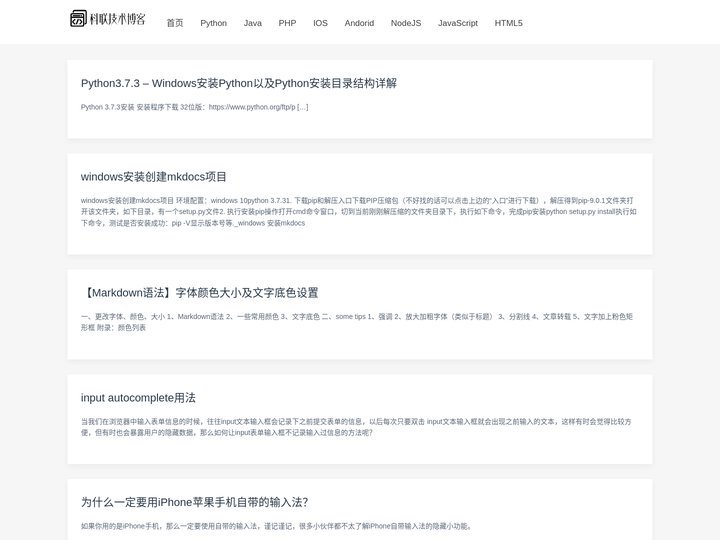
Task: Go to the 首页 home tab
Action: 174,23
